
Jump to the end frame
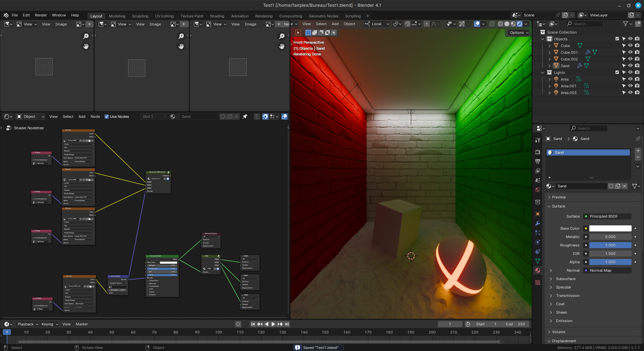pyautogui.click(x=287, y=324)
